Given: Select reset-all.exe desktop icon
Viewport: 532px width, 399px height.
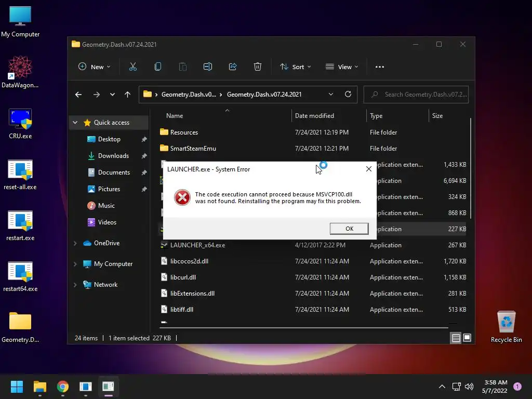Looking at the screenshot, I should [x=20, y=175].
